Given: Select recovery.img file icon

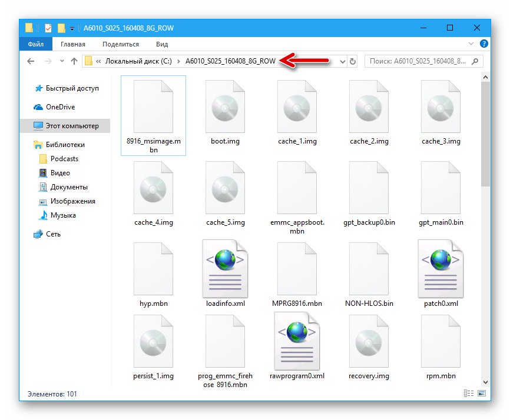Looking at the screenshot, I should point(369,341).
